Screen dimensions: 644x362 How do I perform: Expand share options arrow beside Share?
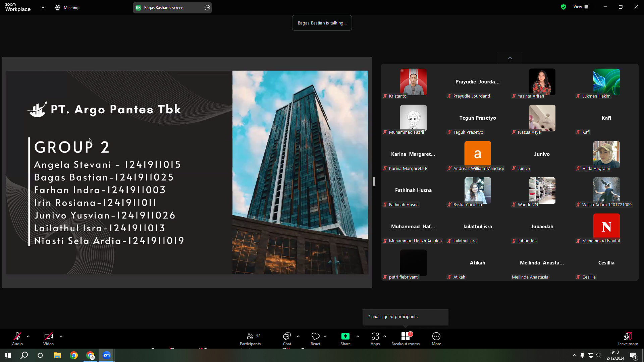[x=358, y=336]
